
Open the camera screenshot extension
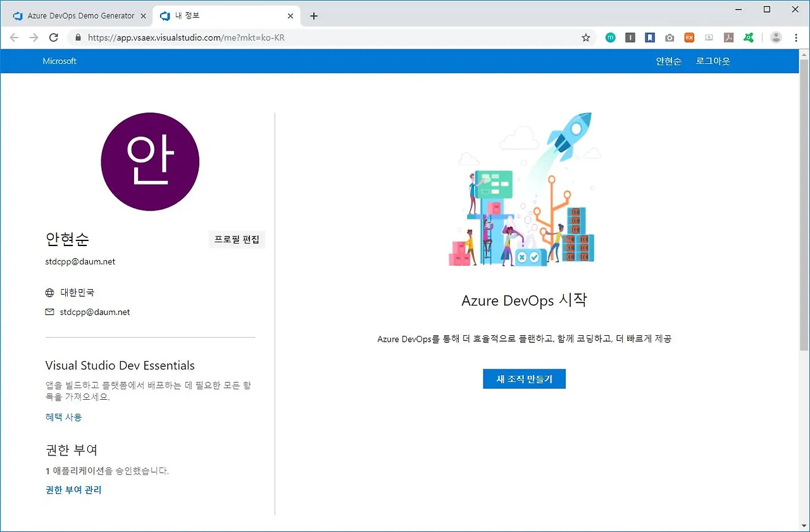[x=670, y=37]
